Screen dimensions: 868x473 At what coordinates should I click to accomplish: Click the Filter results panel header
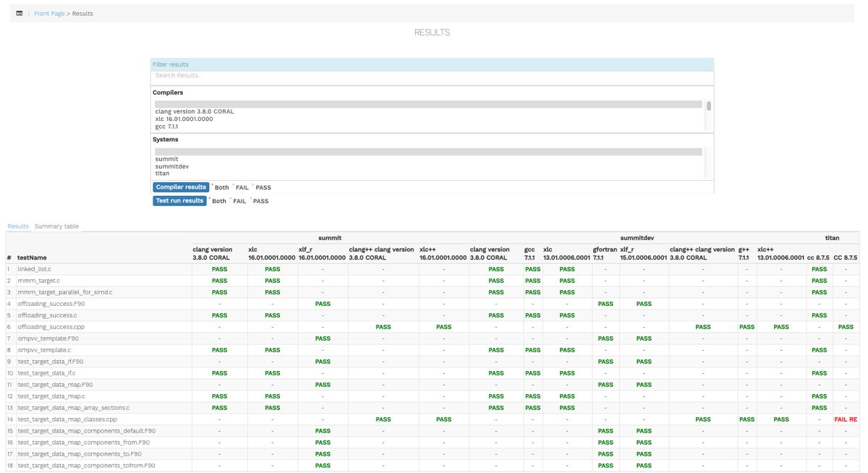pos(432,64)
